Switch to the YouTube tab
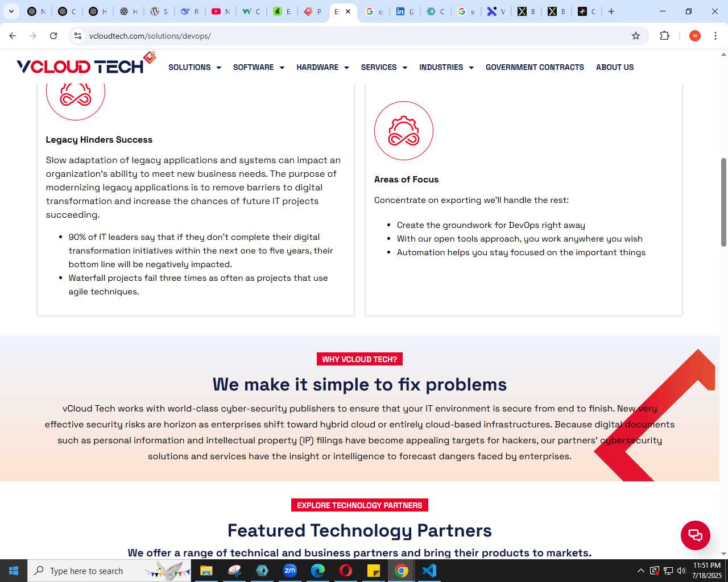 point(220,11)
